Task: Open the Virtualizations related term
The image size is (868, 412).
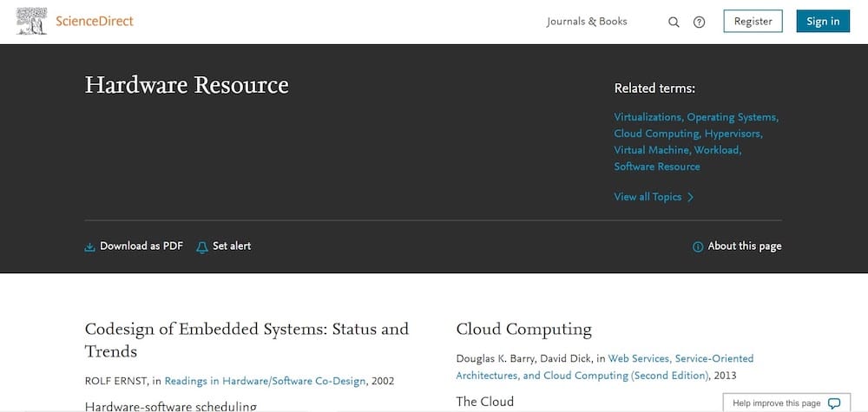Action: coord(648,117)
